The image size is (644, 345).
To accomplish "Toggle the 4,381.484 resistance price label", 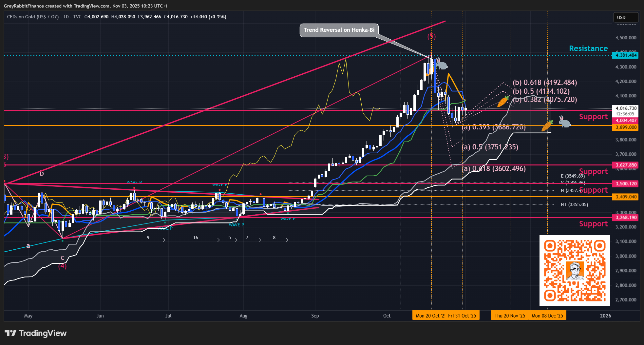I will pos(625,55).
